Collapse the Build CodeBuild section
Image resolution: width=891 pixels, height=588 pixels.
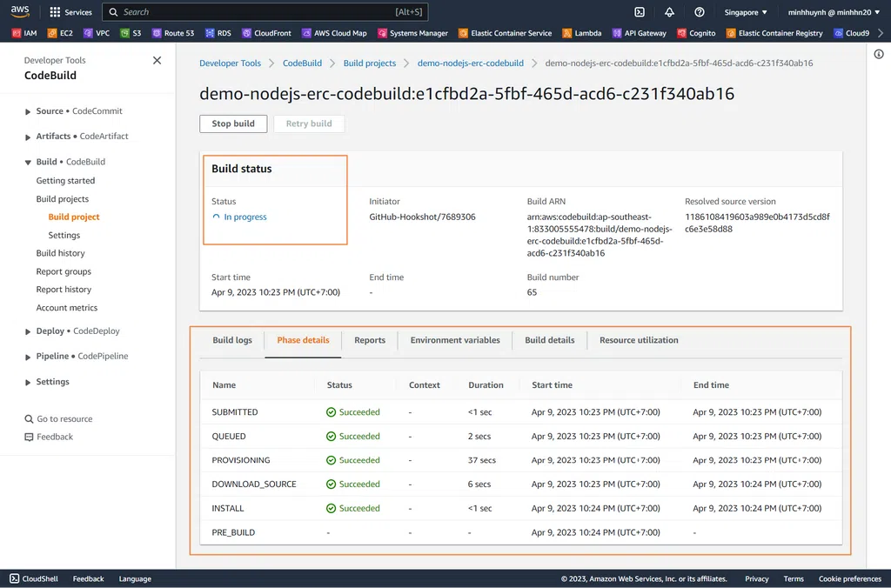pos(27,162)
